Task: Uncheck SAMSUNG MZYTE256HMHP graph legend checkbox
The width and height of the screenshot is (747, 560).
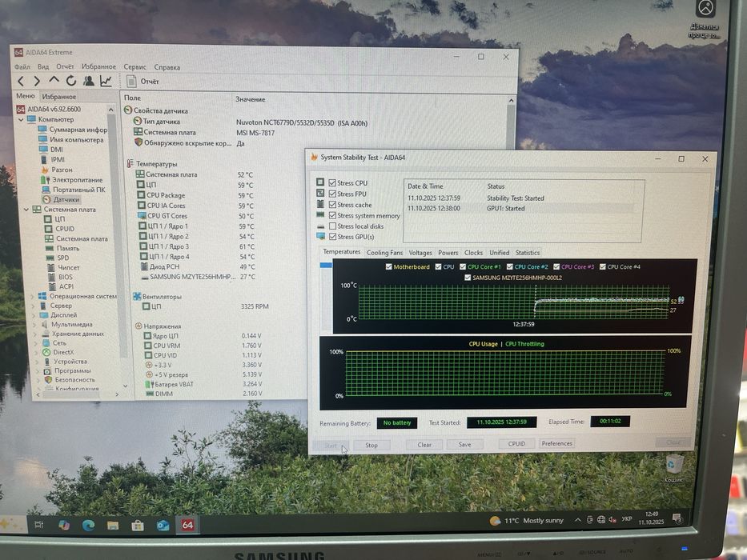Action: point(468,278)
